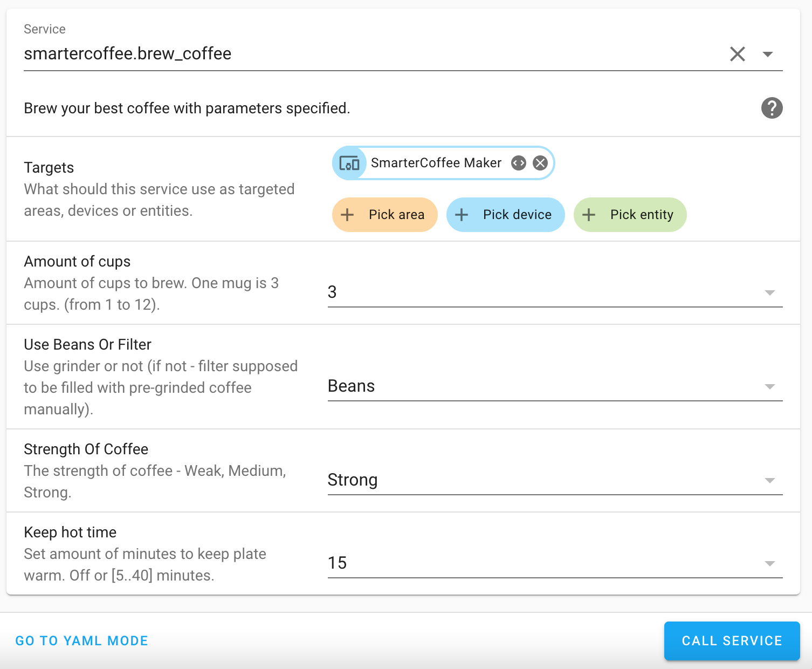Expand the Strength Of Coffee dropdown

pyautogui.click(x=769, y=480)
